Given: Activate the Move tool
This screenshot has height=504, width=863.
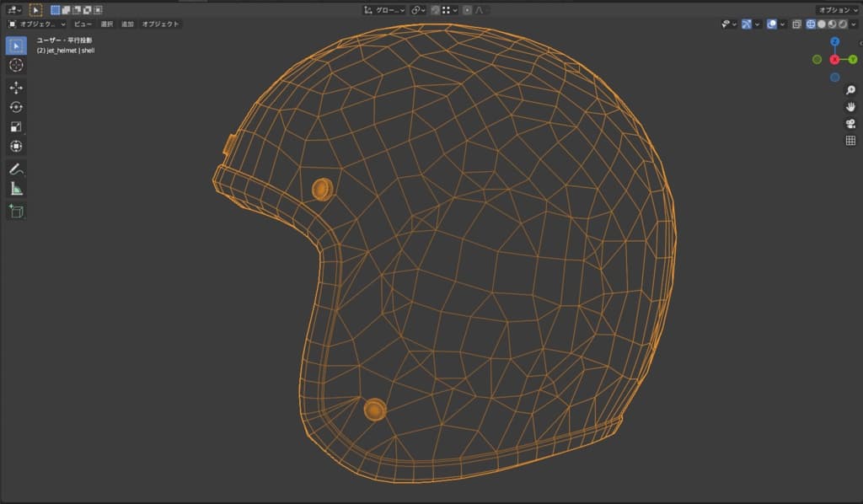Looking at the screenshot, I should [16, 88].
